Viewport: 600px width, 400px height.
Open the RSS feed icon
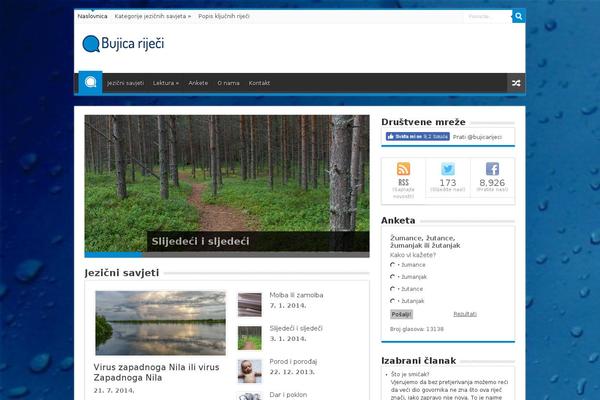403,169
